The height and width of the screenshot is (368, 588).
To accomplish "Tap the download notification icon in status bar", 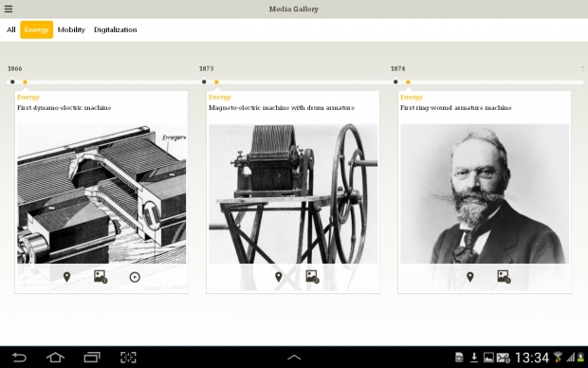I will pos(474,358).
